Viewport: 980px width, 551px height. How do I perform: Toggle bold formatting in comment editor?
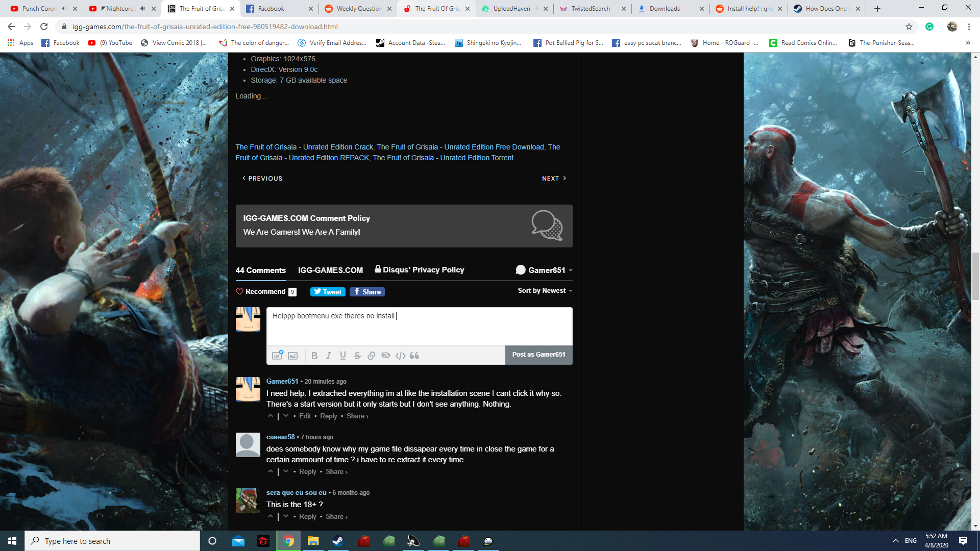[x=314, y=356]
